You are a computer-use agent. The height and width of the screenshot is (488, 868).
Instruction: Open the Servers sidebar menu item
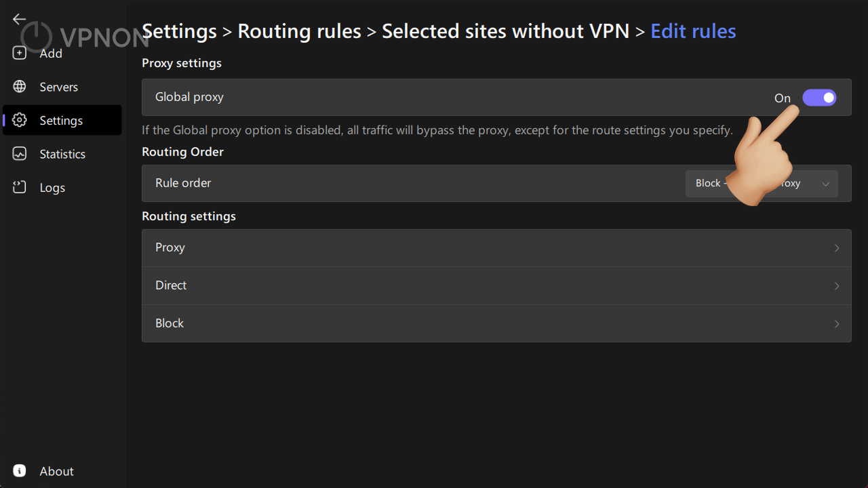tap(62, 87)
